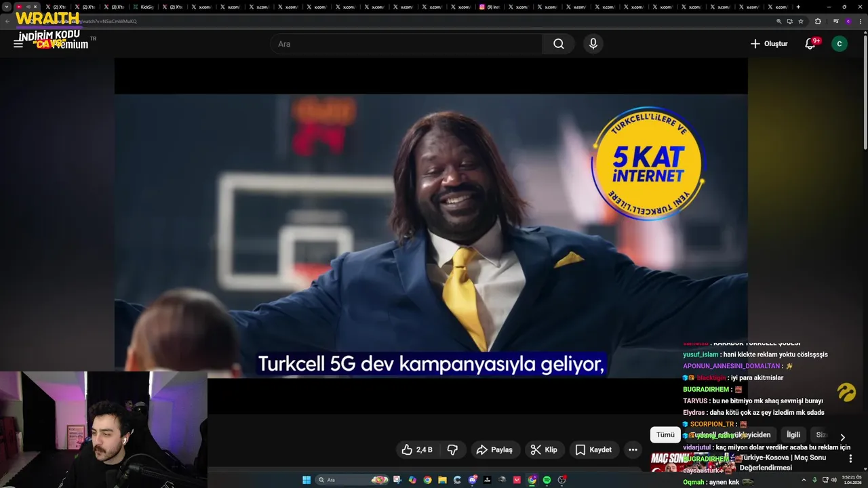The width and height of the screenshot is (868, 488).
Task: Select the İlgili filter chip
Action: [x=793, y=435]
